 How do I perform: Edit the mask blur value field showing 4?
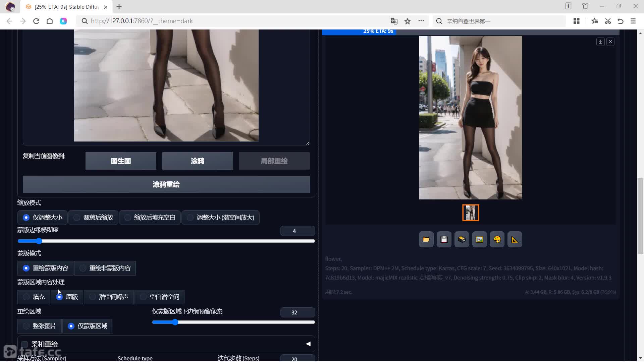(x=297, y=231)
